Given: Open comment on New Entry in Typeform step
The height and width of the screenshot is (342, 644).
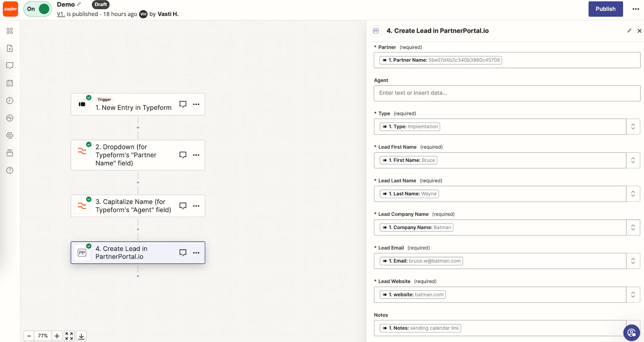Looking at the screenshot, I should tap(183, 104).
